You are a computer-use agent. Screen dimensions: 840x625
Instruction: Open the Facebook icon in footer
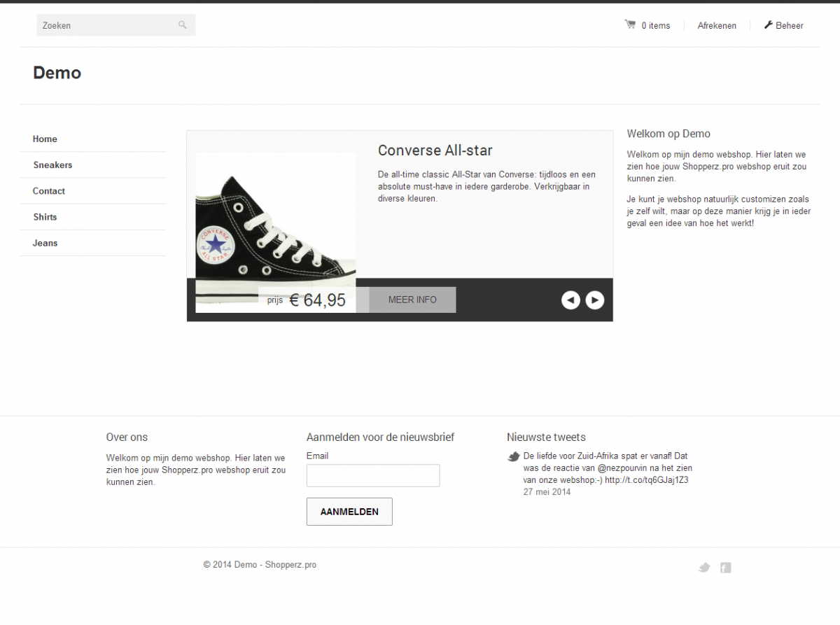726,568
